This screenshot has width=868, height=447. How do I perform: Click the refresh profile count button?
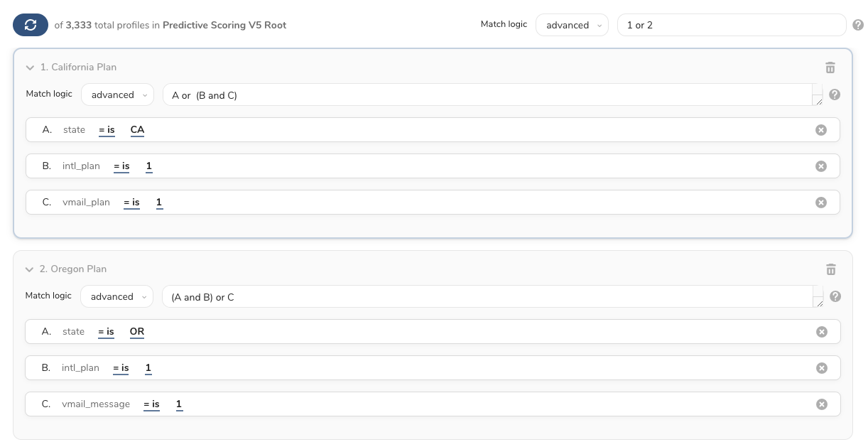(31, 25)
